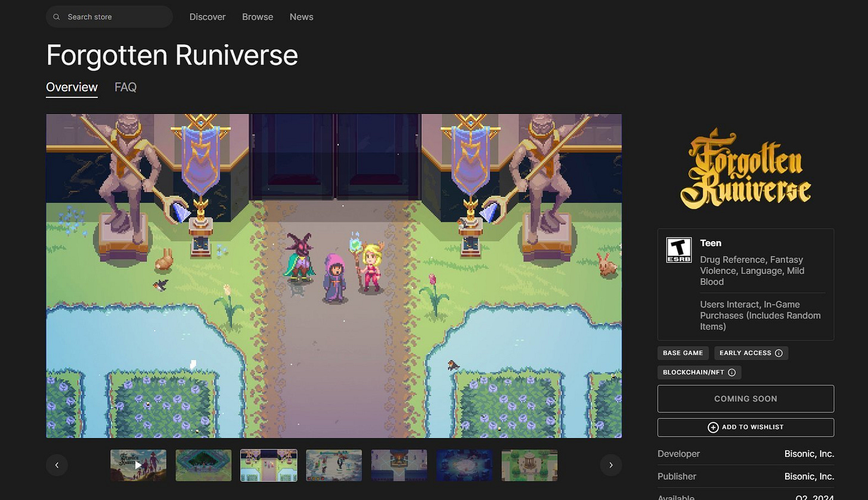Click the EARLY ACCESS tag
The width and height of the screenshot is (868, 500).
(751, 353)
